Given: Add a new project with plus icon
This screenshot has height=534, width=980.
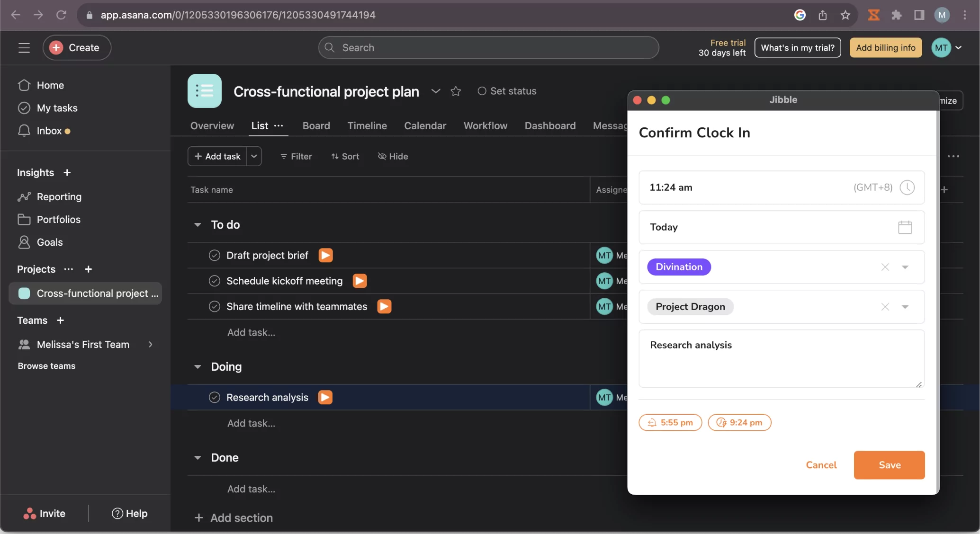Looking at the screenshot, I should tap(88, 269).
